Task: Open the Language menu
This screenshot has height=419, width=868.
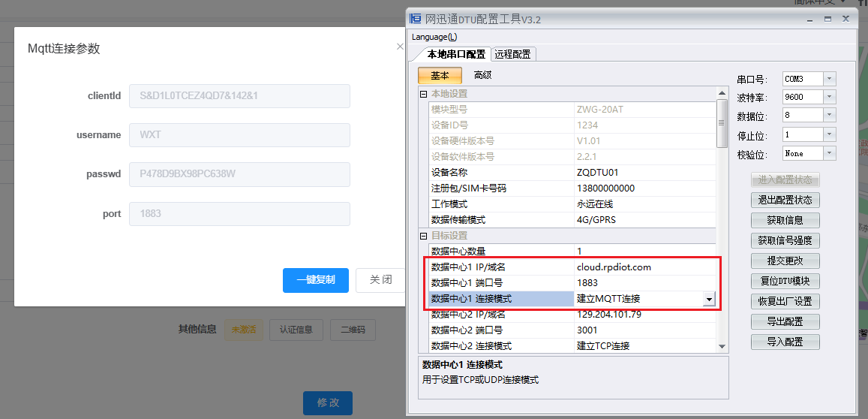Action: click(434, 37)
